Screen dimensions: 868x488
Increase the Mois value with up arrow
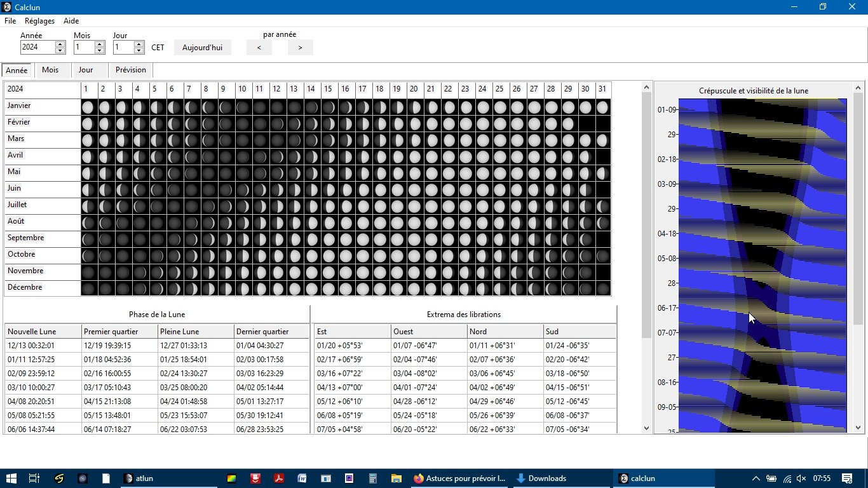(x=100, y=44)
